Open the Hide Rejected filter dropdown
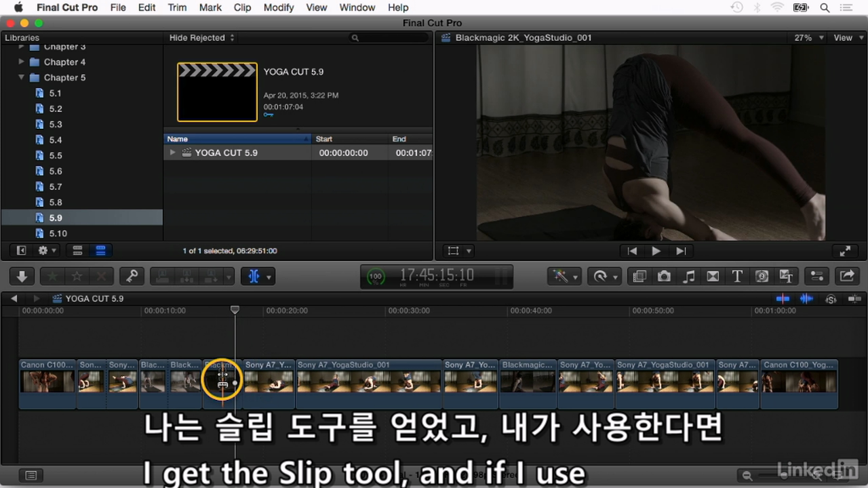The height and width of the screenshot is (488, 868). coord(201,38)
